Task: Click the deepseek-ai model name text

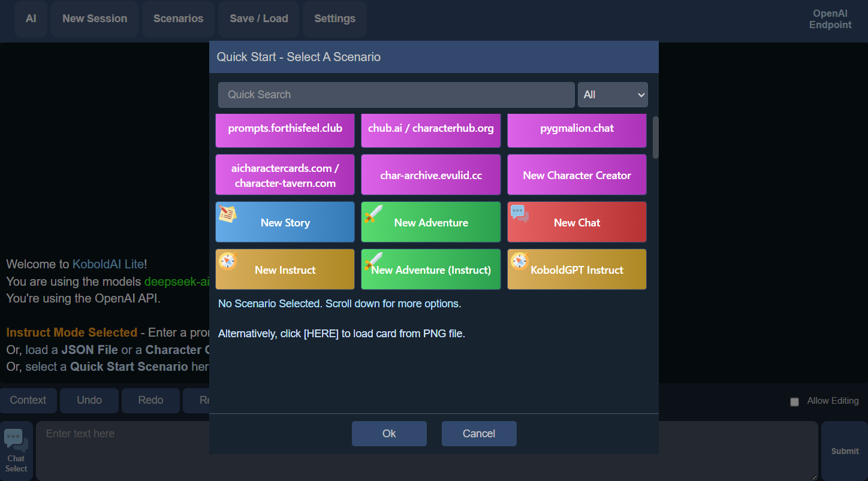Action: click(177, 282)
